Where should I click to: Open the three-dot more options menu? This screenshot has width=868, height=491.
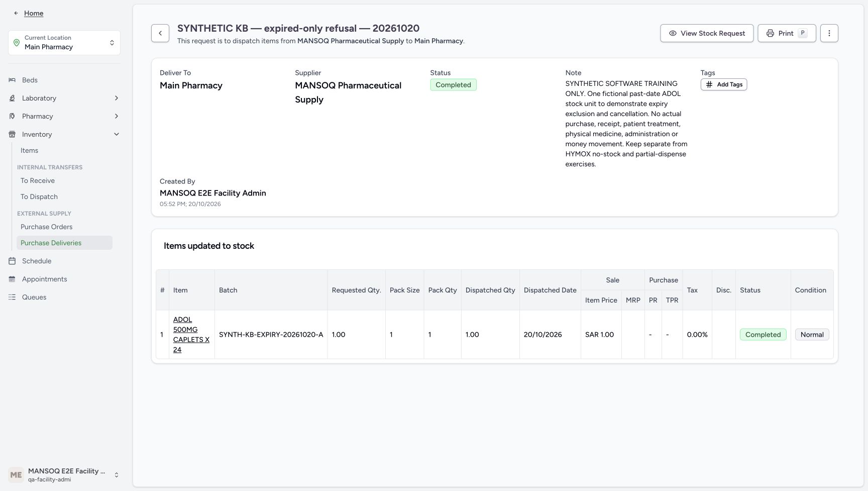coord(829,33)
